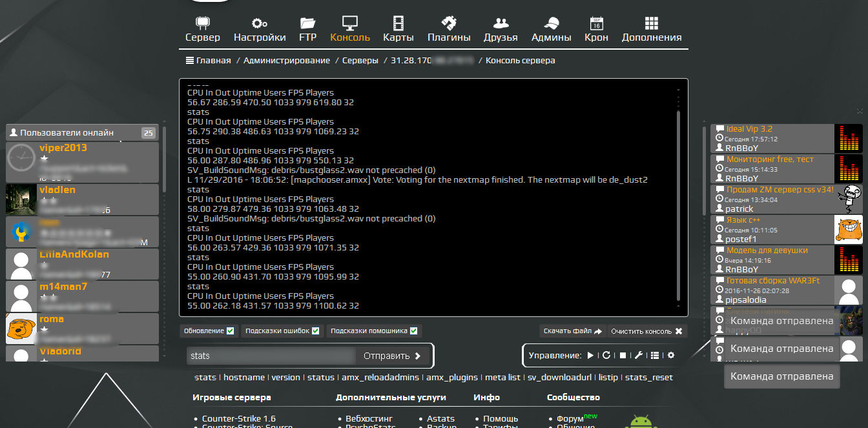This screenshot has height=428, width=868.
Task: Download the log via Скачать файл
Action: [x=573, y=331]
